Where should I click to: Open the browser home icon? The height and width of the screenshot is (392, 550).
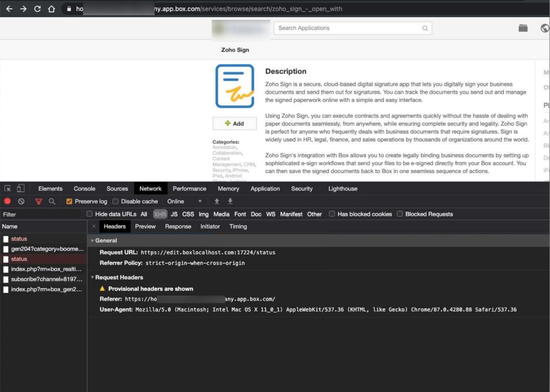click(x=51, y=9)
